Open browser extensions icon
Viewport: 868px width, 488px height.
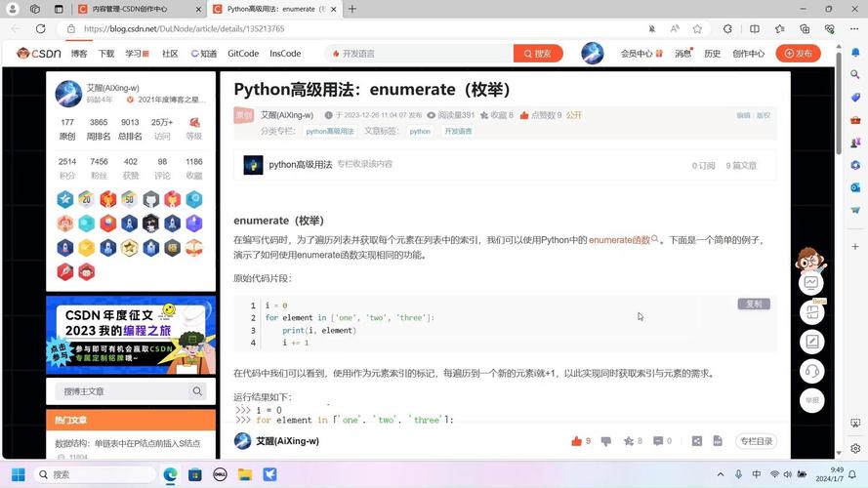pos(727,28)
